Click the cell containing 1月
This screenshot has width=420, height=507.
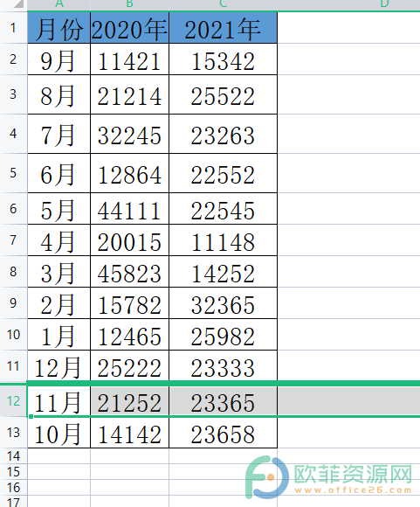59,334
